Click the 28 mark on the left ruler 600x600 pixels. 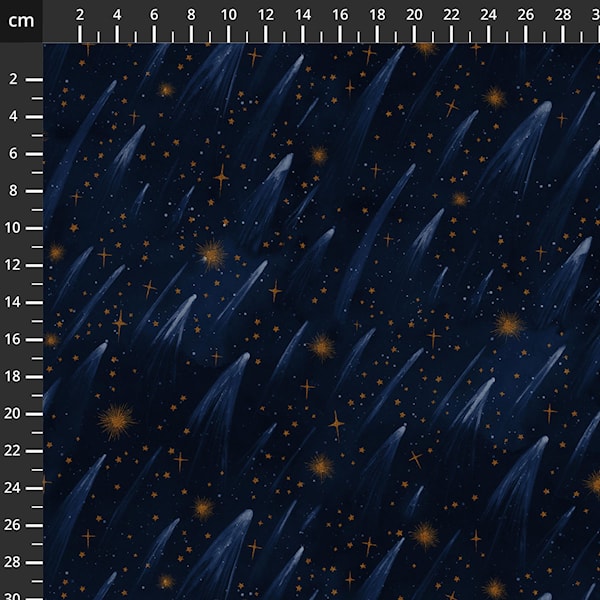pos(16,561)
